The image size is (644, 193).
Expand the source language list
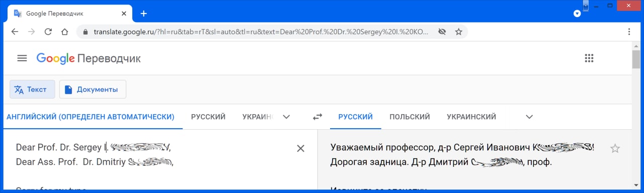tap(286, 117)
